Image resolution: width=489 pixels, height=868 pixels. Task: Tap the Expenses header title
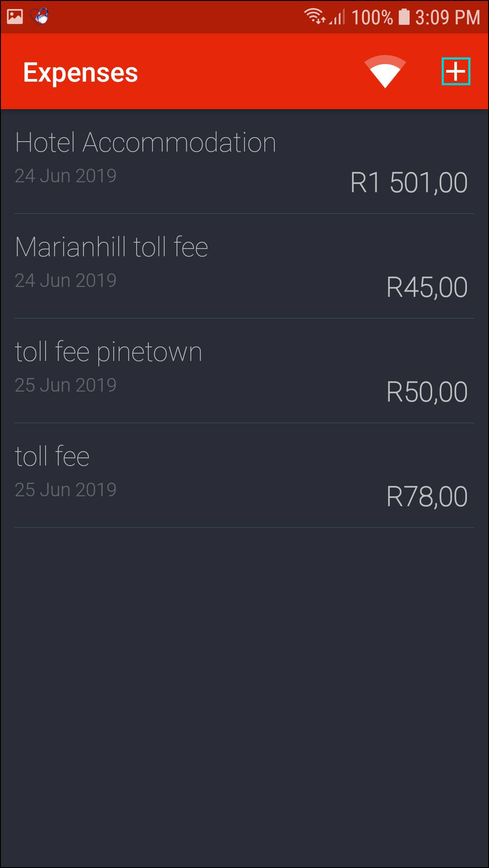click(x=80, y=73)
